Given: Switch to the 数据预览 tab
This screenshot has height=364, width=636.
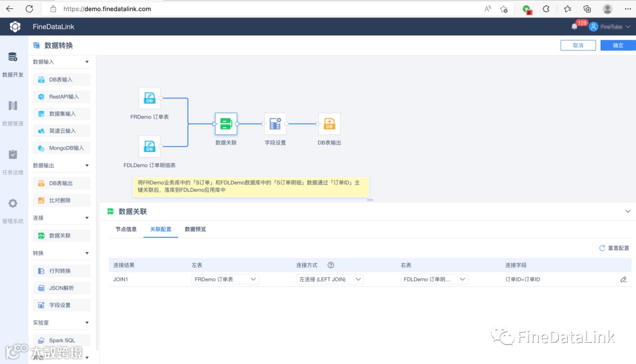Looking at the screenshot, I should click(196, 229).
